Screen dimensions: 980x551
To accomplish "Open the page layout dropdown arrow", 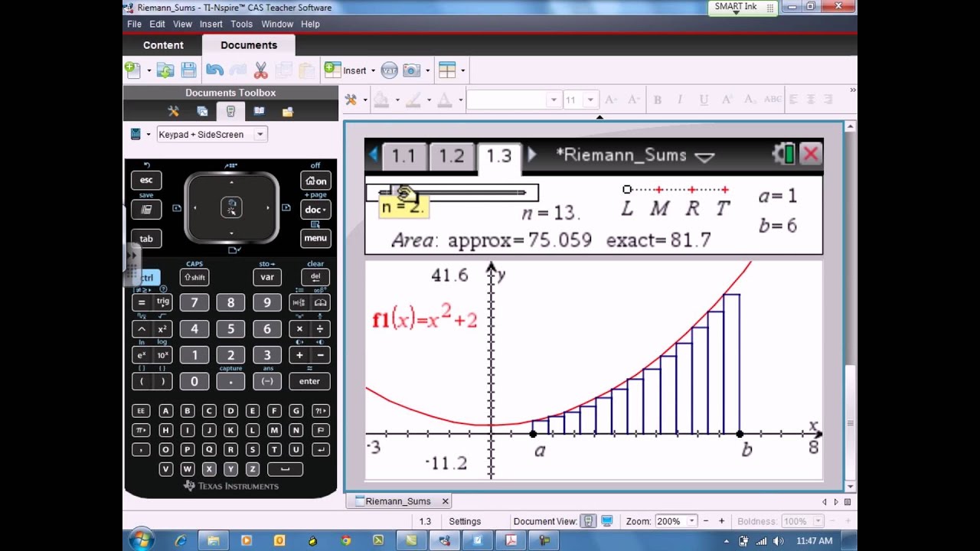I will (462, 70).
